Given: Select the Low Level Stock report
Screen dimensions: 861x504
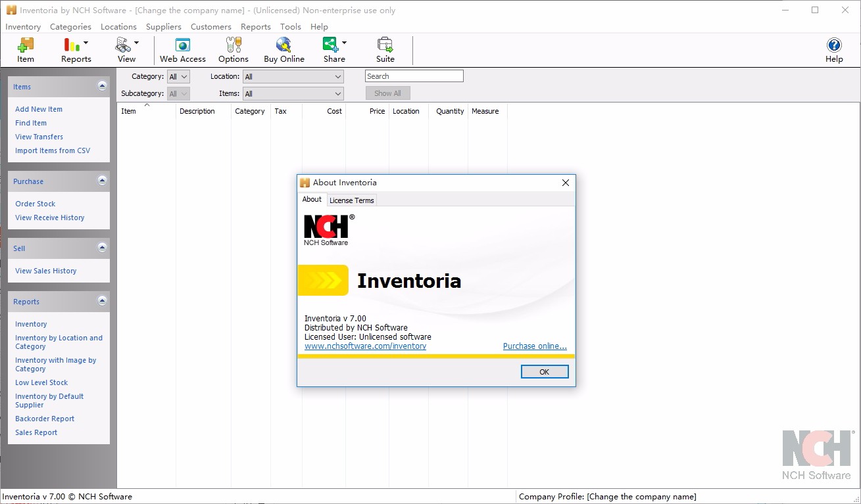Looking at the screenshot, I should tap(41, 382).
